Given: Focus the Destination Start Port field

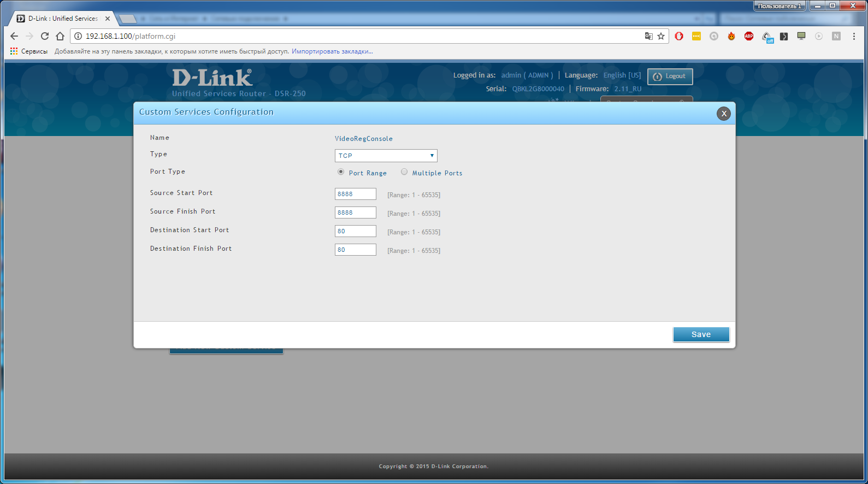Looking at the screenshot, I should click(x=356, y=231).
